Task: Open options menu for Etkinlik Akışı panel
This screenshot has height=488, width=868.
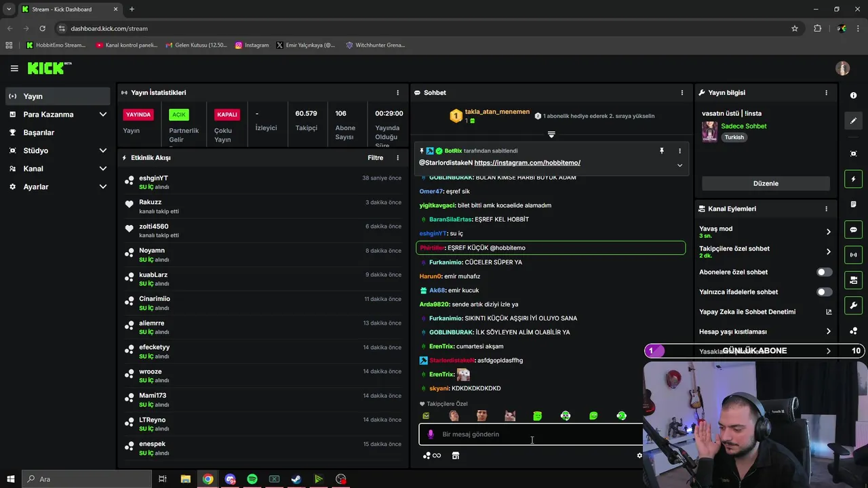Action: (398, 158)
